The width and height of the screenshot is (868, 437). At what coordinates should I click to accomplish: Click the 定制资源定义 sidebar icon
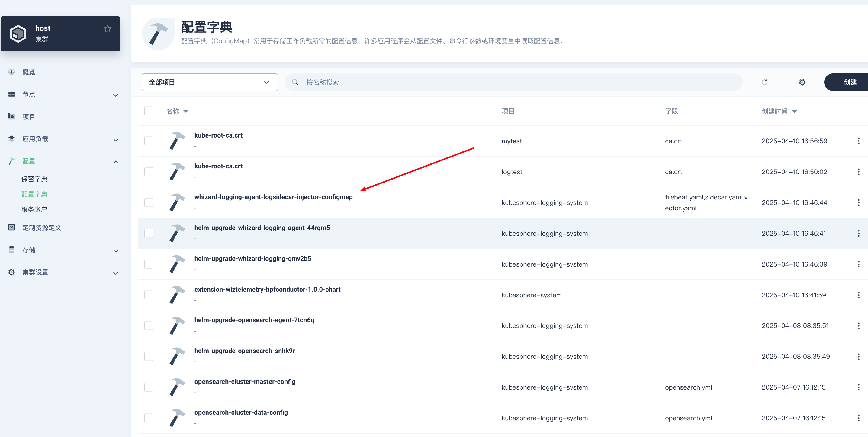coord(11,227)
